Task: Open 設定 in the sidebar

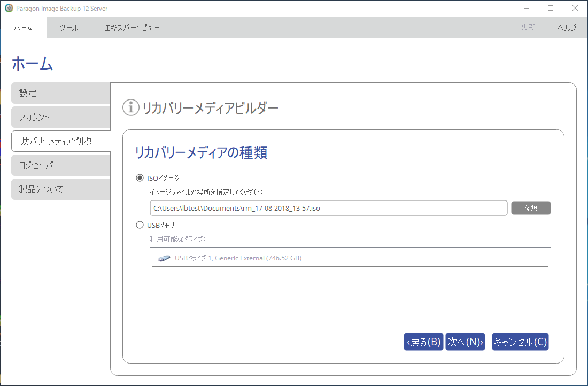Action: (60, 93)
